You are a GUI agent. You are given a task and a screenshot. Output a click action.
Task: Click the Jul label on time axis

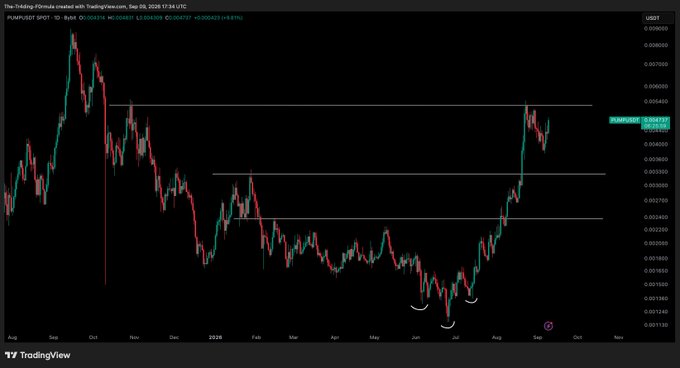(455, 337)
